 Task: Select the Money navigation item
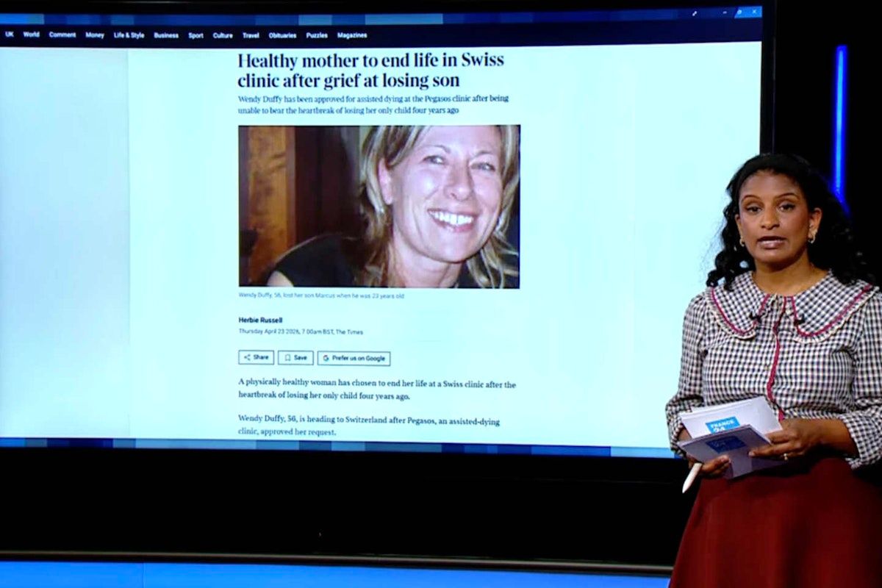pos(95,35)
